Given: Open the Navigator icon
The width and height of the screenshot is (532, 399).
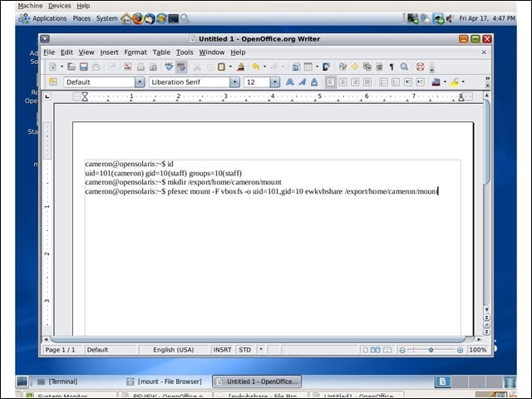Looking at the screenshot, I should 355,66.
